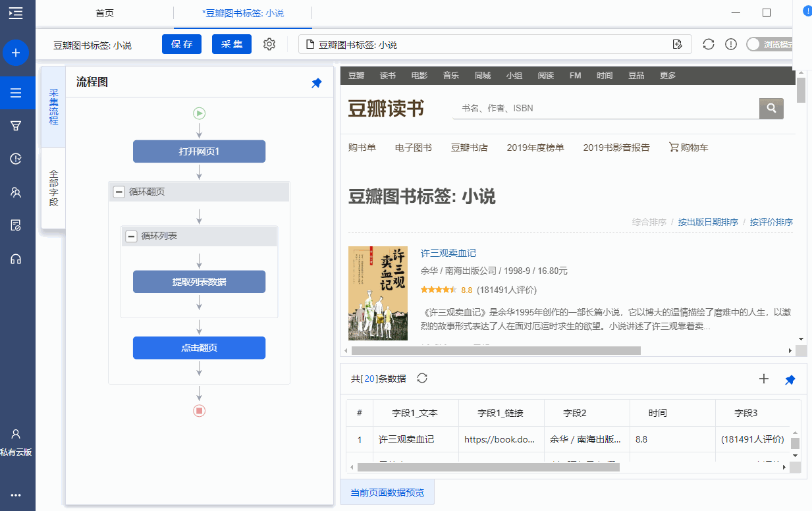This screenshot has width=812, height=511.
Task: Toggle the browse mode switch
Action: [754, 45]
